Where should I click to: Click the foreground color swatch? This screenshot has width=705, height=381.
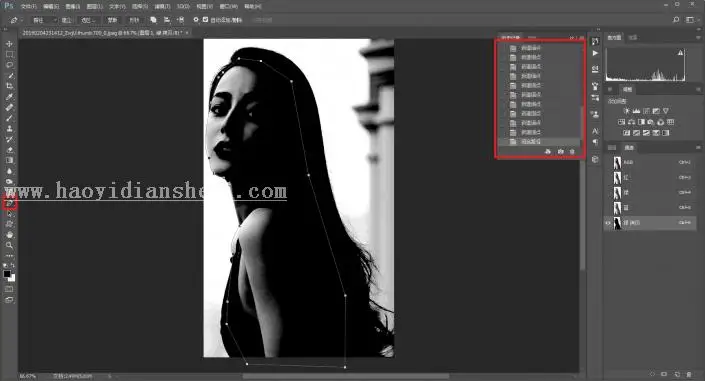[x=7, y=273]
